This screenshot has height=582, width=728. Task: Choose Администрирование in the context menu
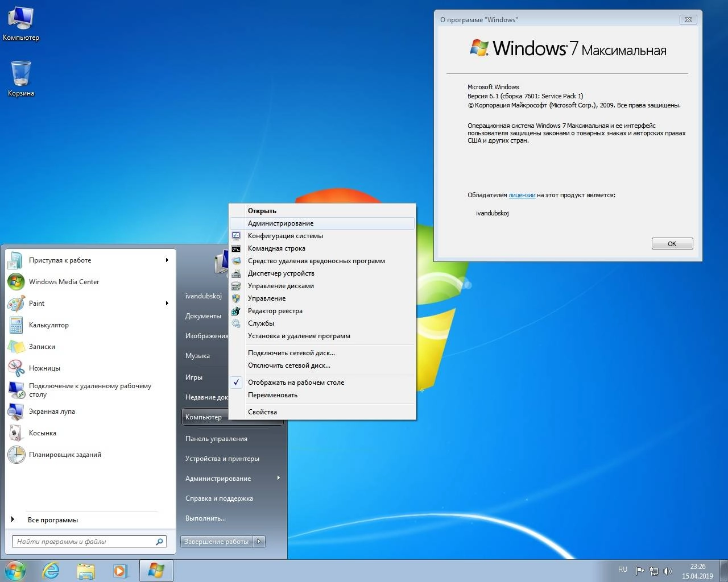(x=322, y=223)
